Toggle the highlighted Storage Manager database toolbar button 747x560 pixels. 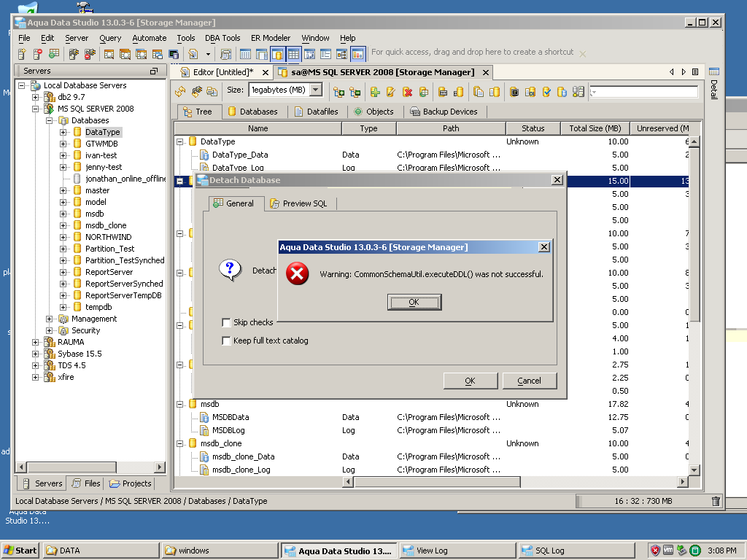(x=277, y=54)
